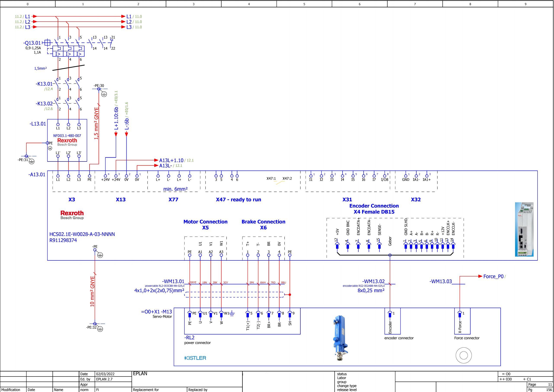Click the X3 connector heading
This screenshot has height=392, width=554.
pos(72,200)
